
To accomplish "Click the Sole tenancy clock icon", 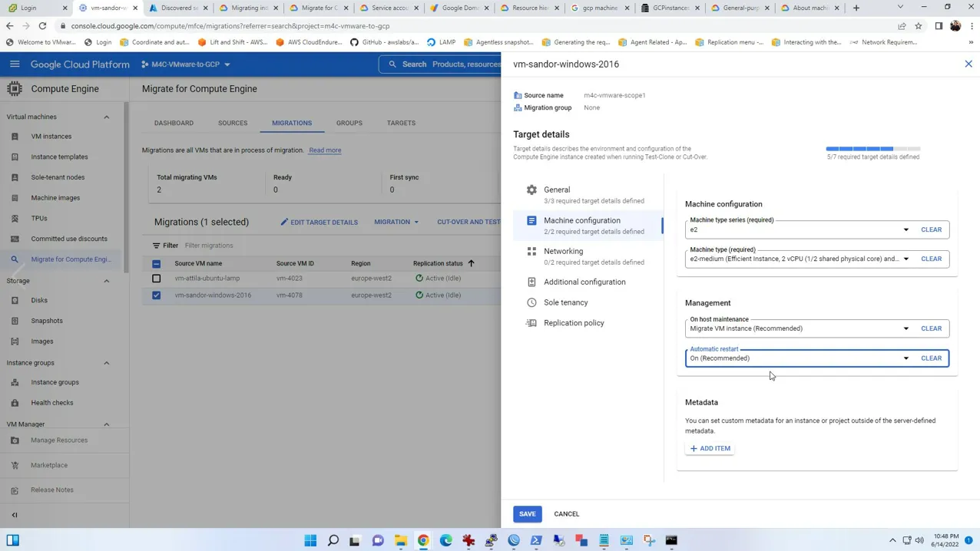I will pyautogui.click(x=531, y=302).
